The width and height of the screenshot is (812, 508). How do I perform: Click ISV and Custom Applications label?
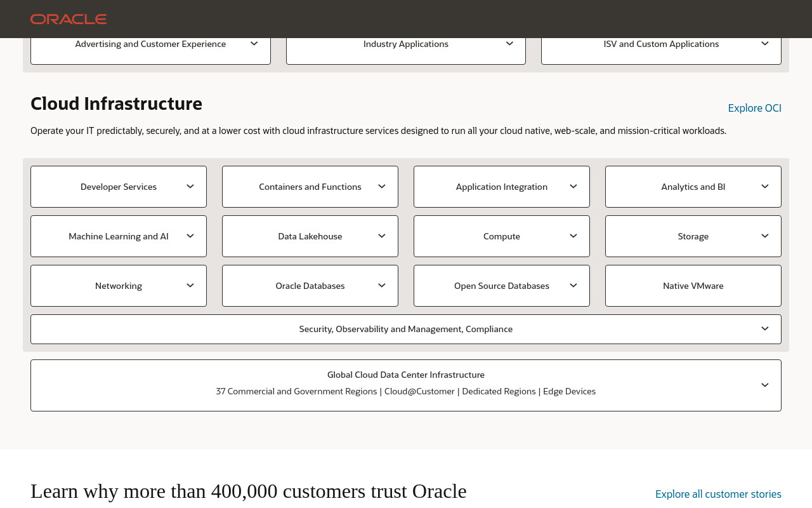click(x=662, y=44)
